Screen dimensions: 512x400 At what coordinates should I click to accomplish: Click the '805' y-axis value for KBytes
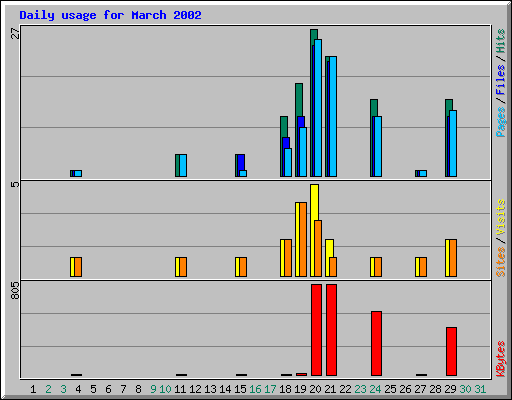point(15,290)
